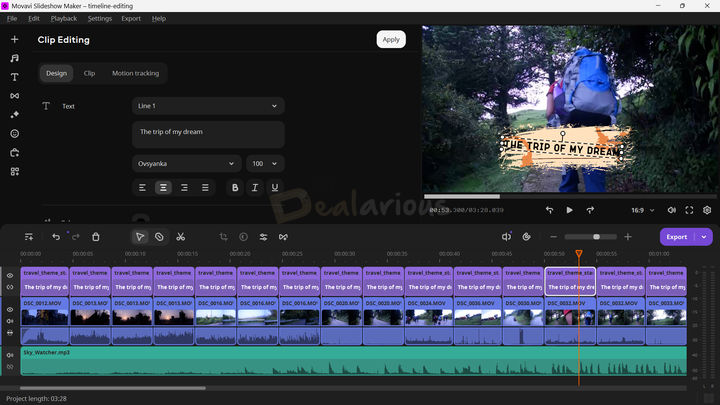Screen dimensions: 720x405
Task: Undo the last action
Action: click(x=56, y=237)
